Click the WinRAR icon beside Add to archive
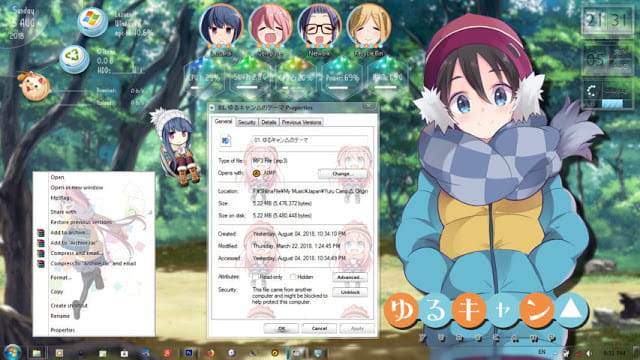Image resolution: width=640 pixels, height=360 pixels. pos(41,233)
